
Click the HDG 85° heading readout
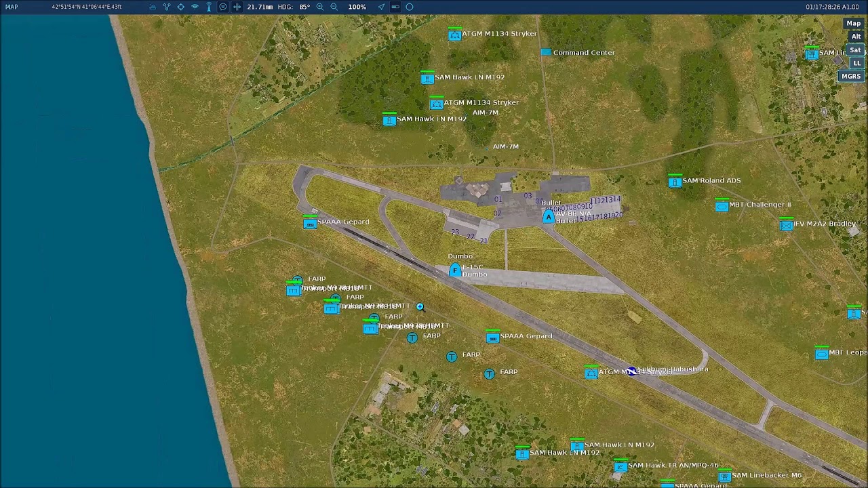pos(294,7)
